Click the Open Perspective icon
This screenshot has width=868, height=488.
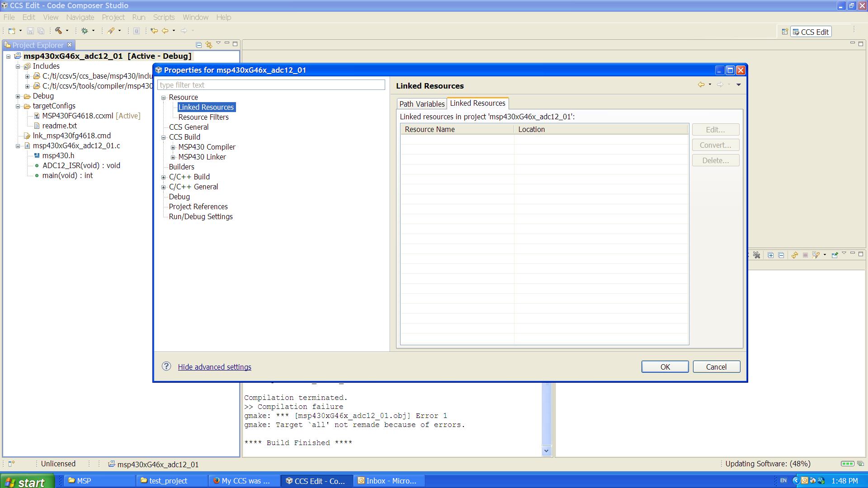[784, 32]
